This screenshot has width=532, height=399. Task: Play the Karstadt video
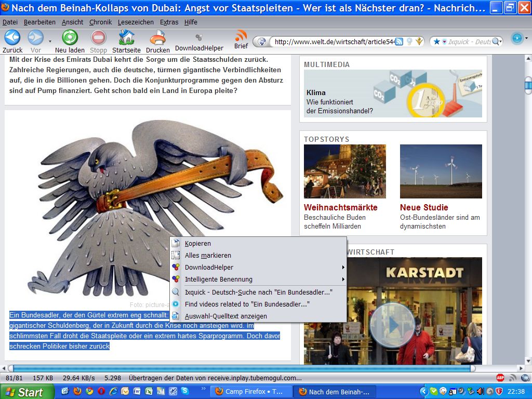coord(392,325)
